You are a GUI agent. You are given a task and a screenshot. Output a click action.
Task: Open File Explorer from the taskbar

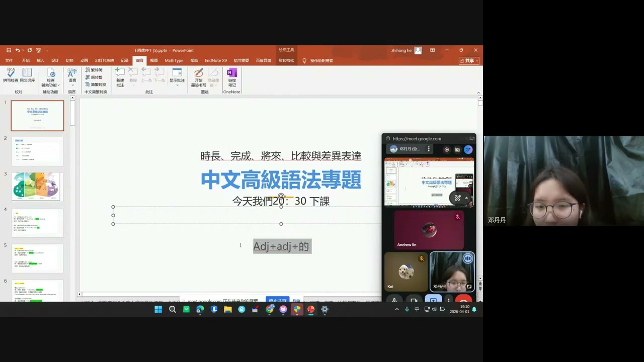coord(228,309)
